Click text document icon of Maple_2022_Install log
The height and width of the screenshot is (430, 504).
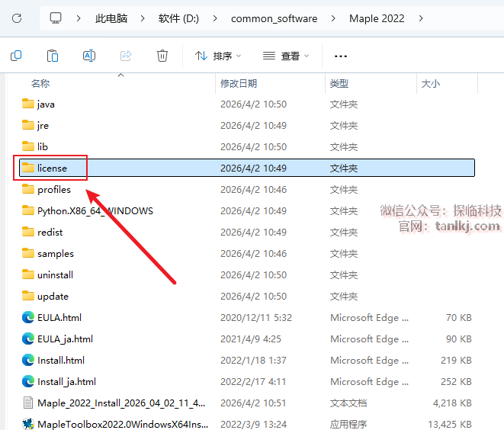[28, 403]
